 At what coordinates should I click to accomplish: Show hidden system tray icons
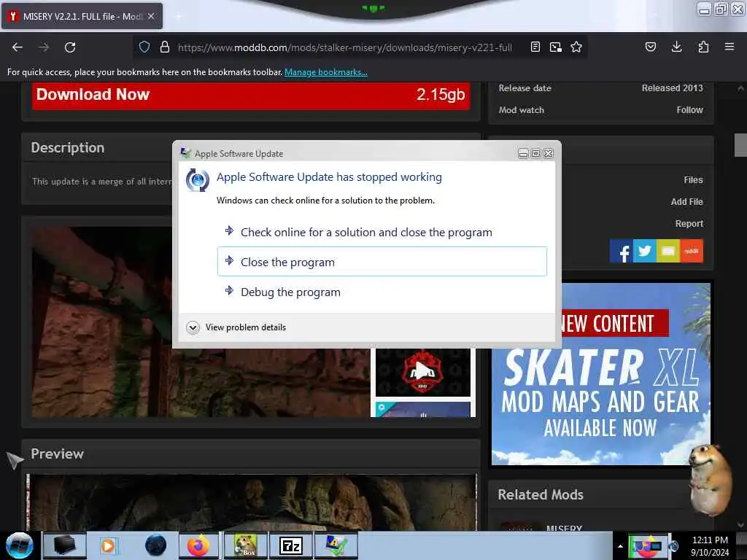tap(620, 546)
